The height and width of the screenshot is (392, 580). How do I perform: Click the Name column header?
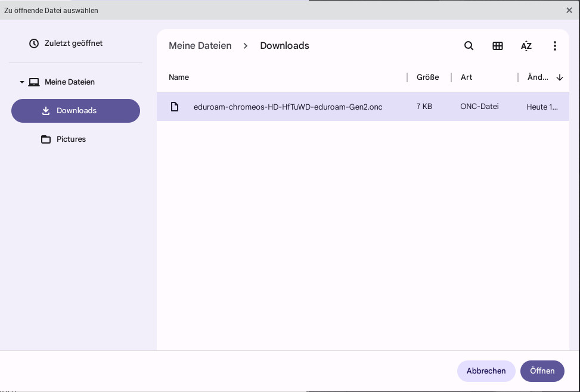[178, 77]
